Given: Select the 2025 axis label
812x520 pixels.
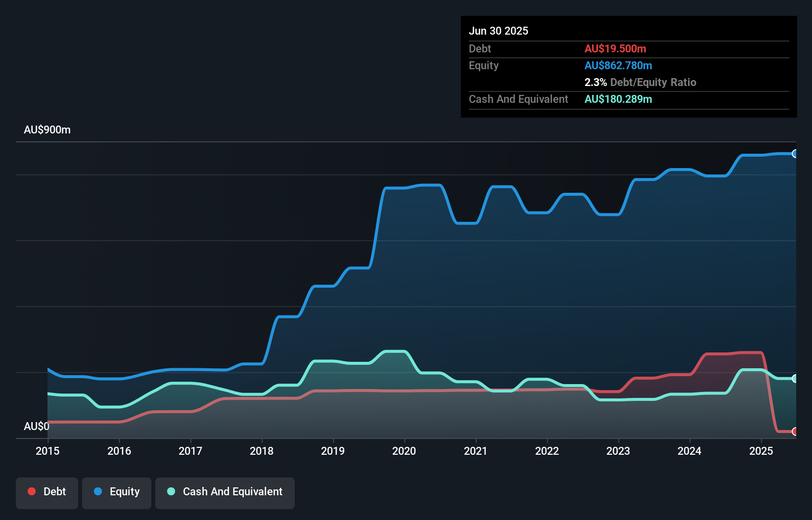Looking at the screenshot, I should coord(762,451).
